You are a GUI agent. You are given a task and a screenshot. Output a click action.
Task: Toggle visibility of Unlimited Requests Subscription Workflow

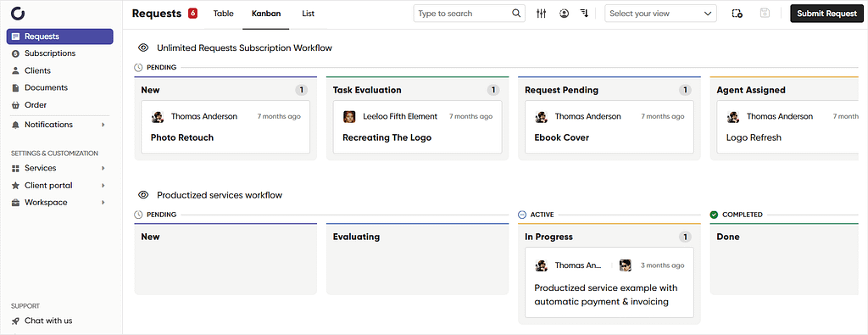143,48
